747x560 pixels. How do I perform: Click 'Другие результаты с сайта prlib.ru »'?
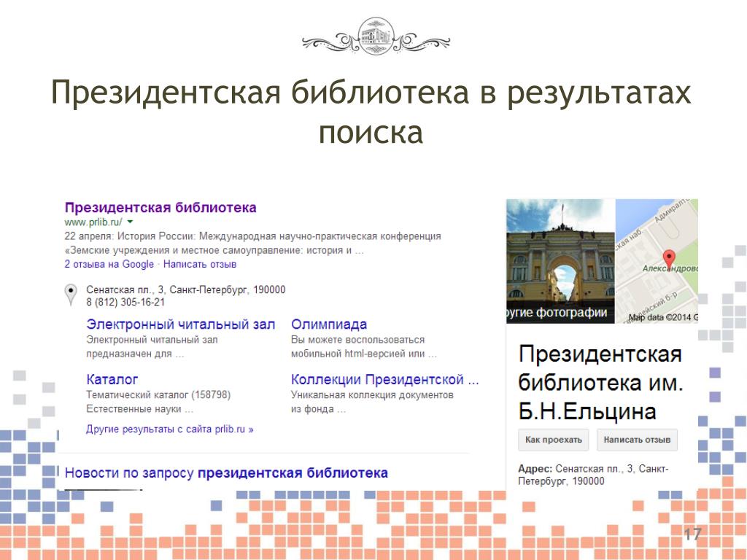click(x=169, y=429)
